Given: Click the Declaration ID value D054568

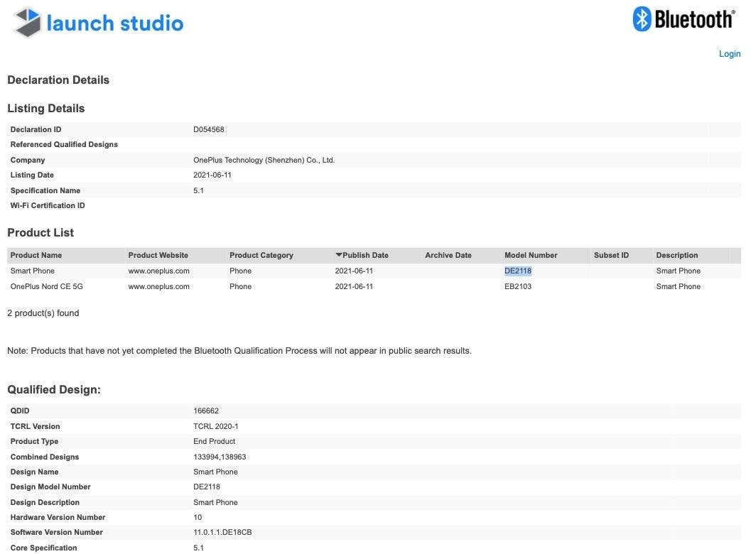Looking at the screenshot, I should coord(209,129).
